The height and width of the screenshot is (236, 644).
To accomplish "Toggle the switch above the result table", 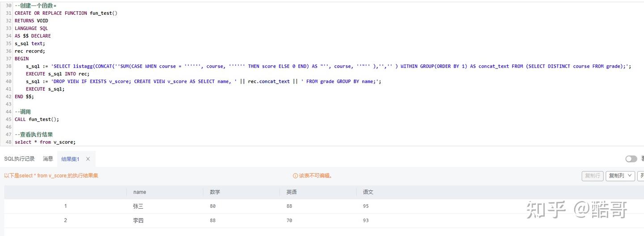I will [x=631, y=159].
